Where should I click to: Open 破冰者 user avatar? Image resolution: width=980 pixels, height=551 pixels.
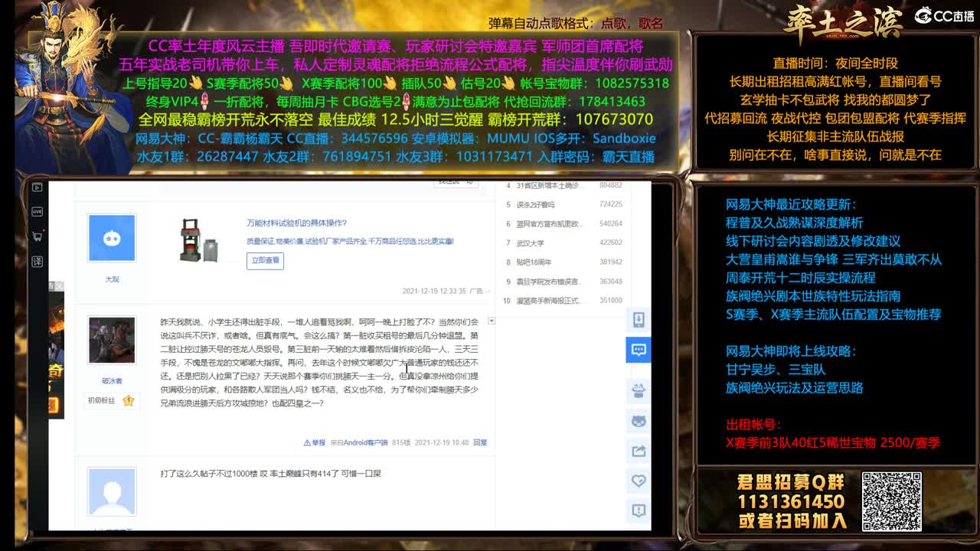[x=112, y=340]
